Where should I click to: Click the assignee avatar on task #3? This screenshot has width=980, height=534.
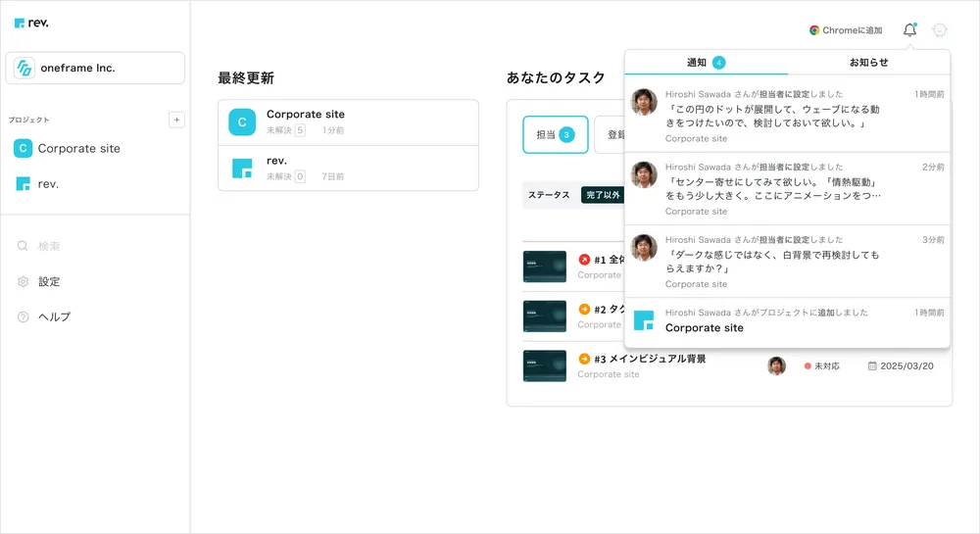pos(776,365)
